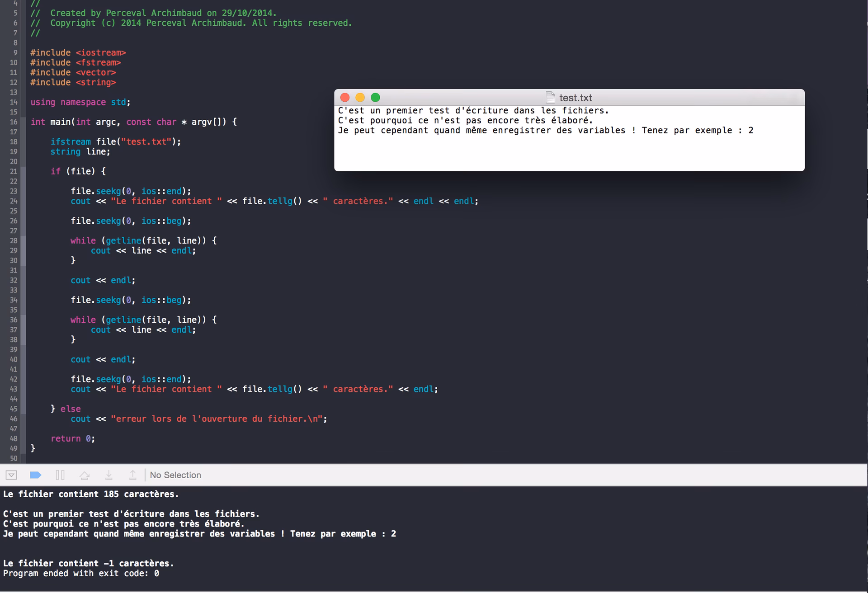This screenshot has height=593, width=868.
Task: Hide the debug area with the disclosure button
Action: coord(11,475)
